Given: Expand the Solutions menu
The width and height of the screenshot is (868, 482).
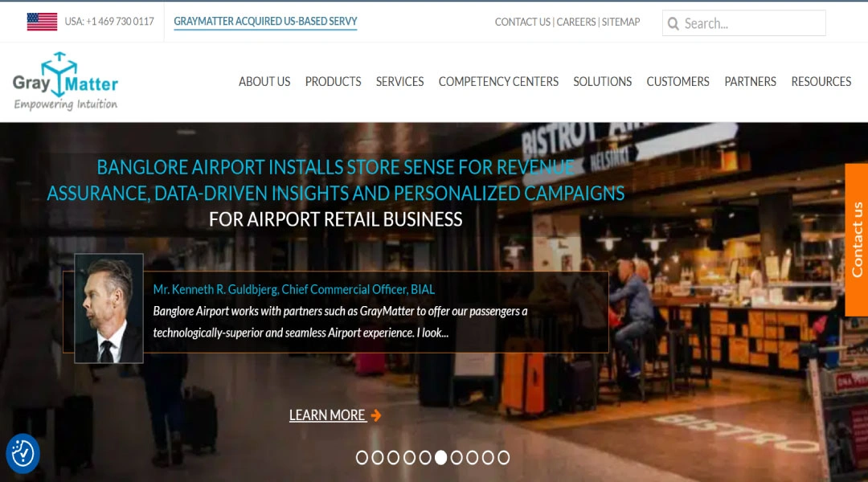Looking at the screenshot, I should coord(602,81).
